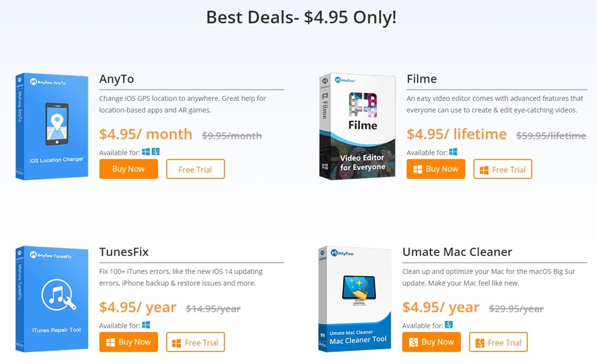The height and width of the screenshot is (364, 597).
Task: Click the Windows icon under TunesFix availability
Action: (146, 325)
